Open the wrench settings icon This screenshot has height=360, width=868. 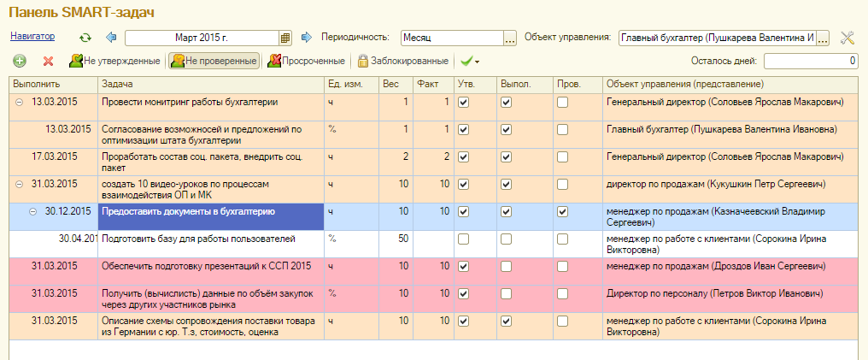[847, 38]
